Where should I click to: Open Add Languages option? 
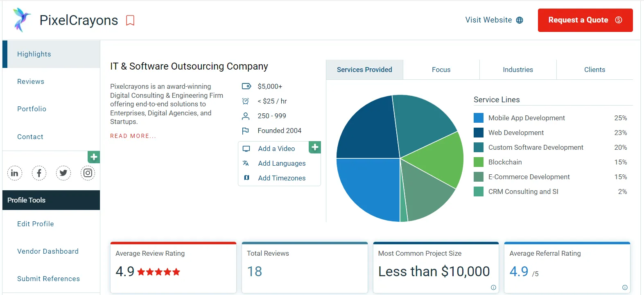(x=282, y=163)
